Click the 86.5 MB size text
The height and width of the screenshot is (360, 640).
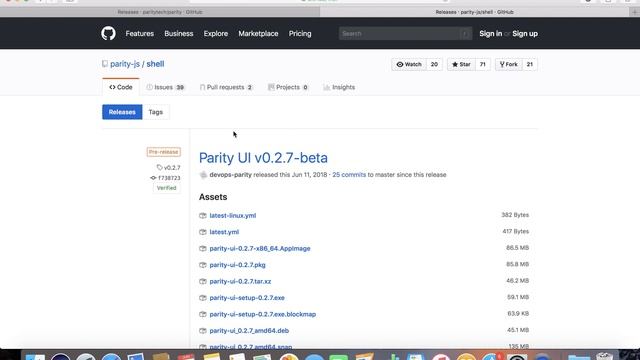point(518,248)
